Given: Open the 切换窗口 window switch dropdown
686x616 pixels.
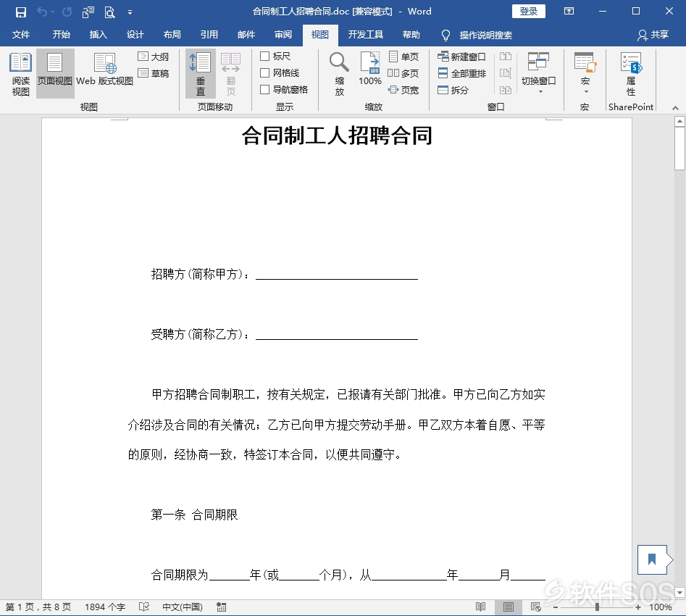Looking at the screenshot, I should (538, 74).
